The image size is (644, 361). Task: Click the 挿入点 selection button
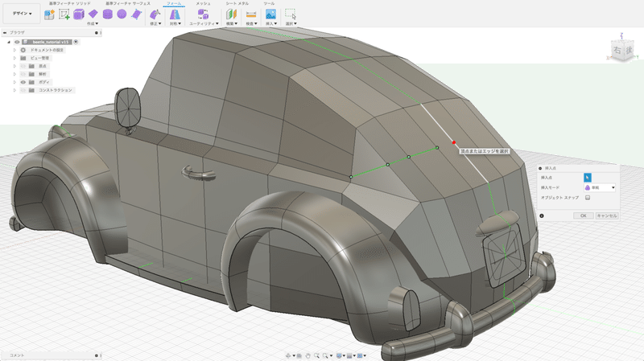coord(587,177)
